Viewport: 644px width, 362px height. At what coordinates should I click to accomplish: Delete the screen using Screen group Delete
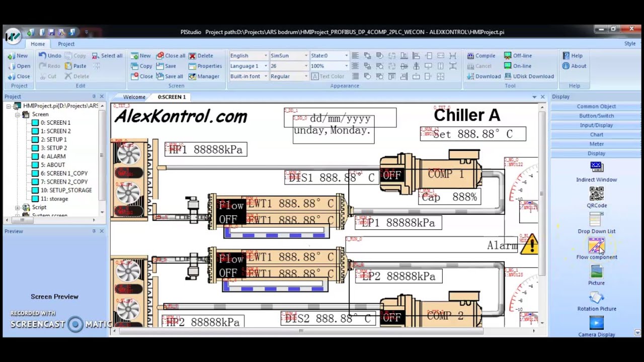pyautogui.click(x=201, y=56)
